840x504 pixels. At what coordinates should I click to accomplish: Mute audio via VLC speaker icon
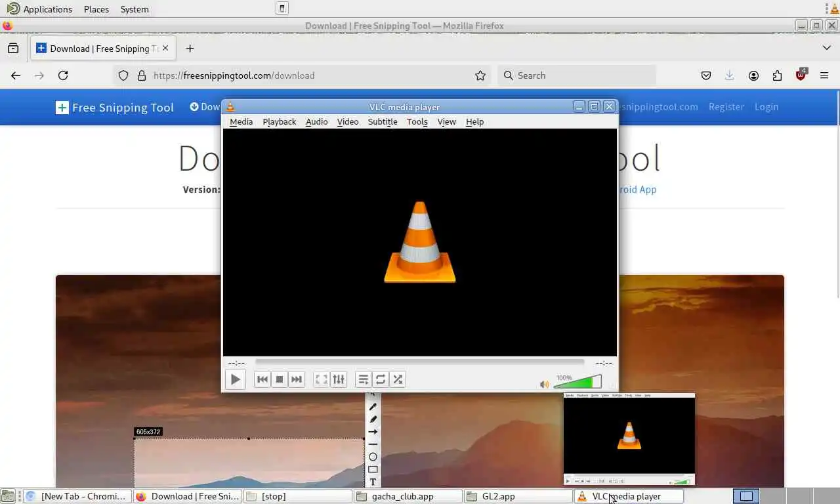544,385
